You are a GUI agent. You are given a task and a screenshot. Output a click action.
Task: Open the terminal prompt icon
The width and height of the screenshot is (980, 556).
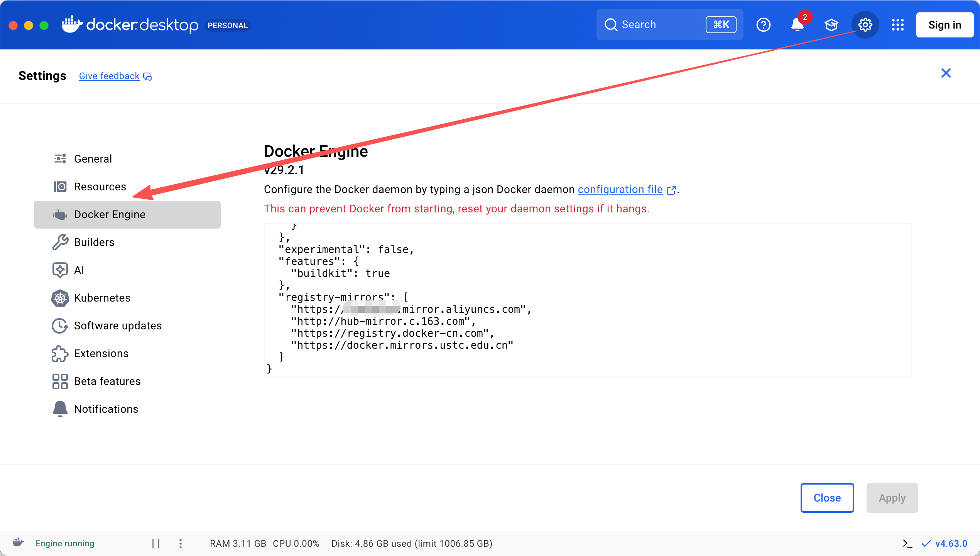point(907,544)
